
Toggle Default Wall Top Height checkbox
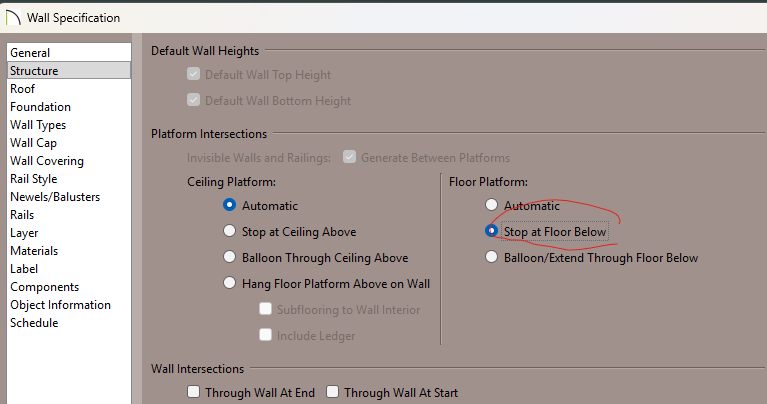[194, 75]
